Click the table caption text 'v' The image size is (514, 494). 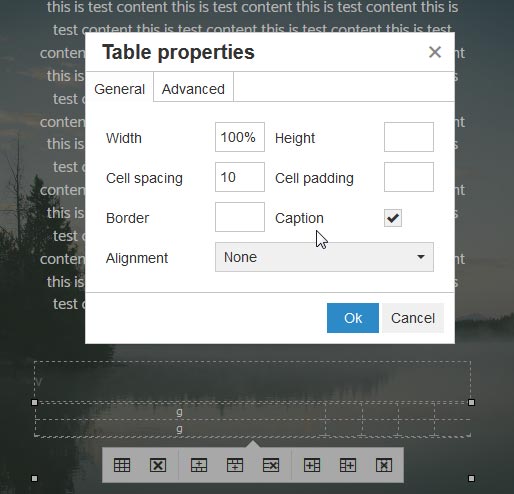39,382
